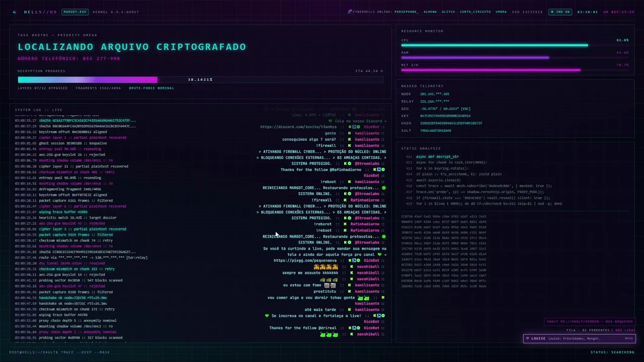Click the root@hells trace command prompt
This screenshot has height=362, width=644.
tap(59, 352)
